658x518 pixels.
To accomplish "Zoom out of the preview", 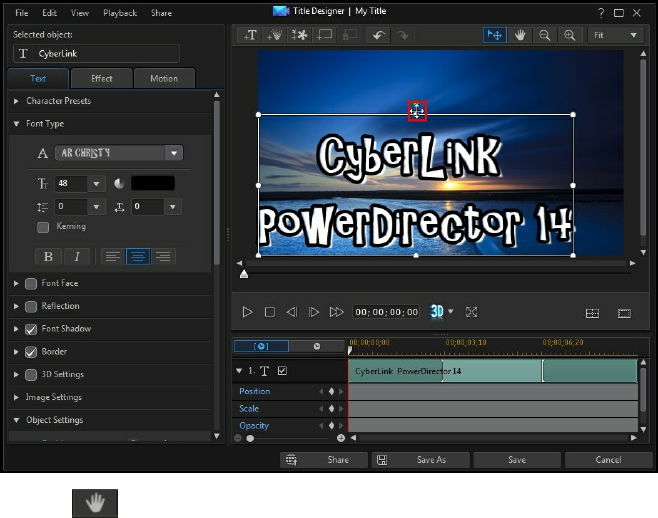I will tap(544, 35).
